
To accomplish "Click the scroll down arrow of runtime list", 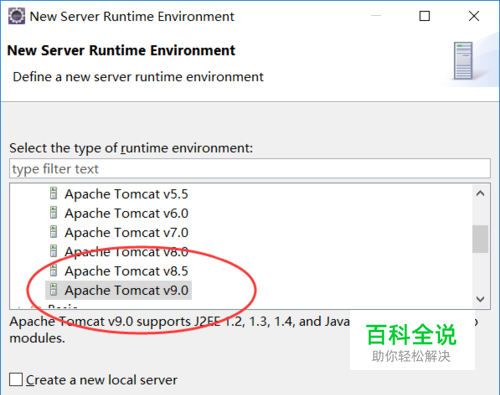I will pos(480,299).
